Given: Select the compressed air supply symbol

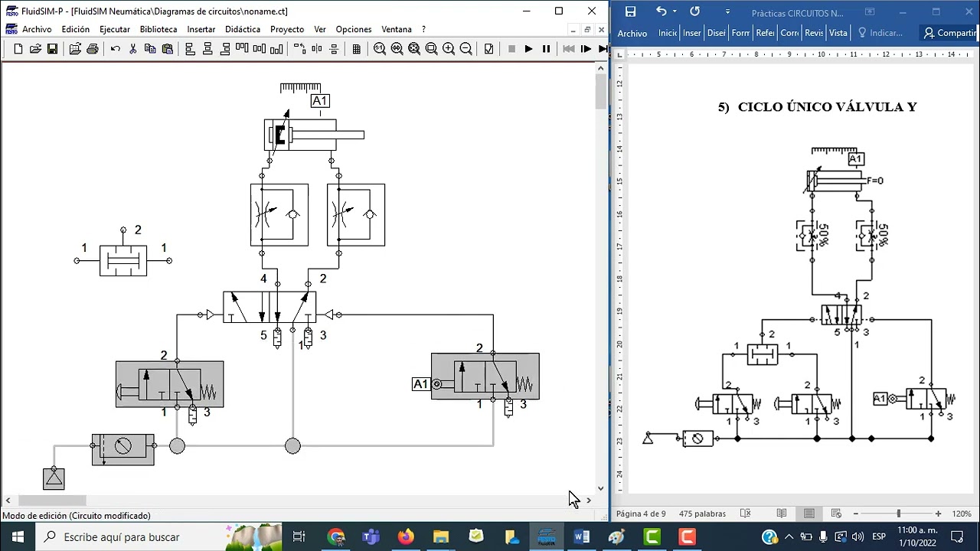Looking at the screenshot, I should pyautogui.click(x=54, y=479).
